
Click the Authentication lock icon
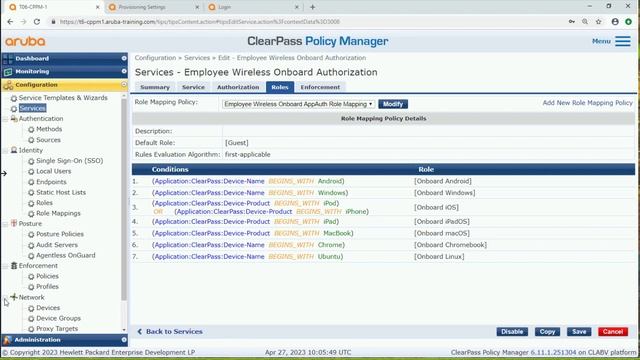pyautogui.click(x=14, y=118)
